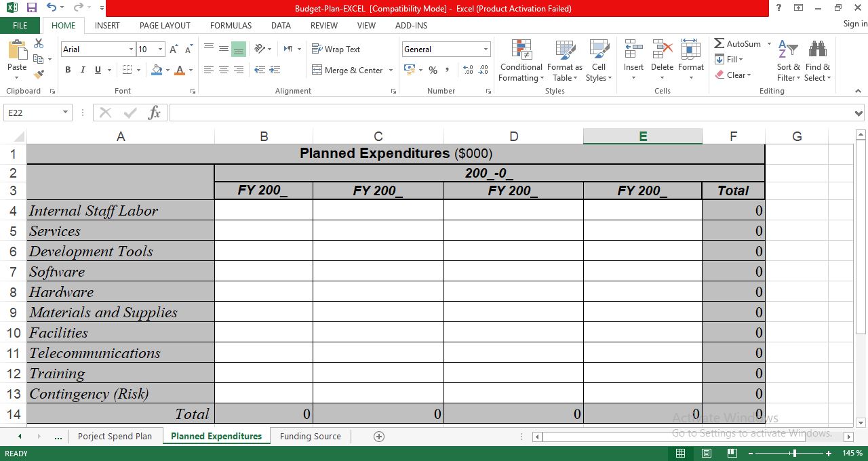Click the Merge & Center icon
Screen dimensions: 868x461
(x=348, y=70)
